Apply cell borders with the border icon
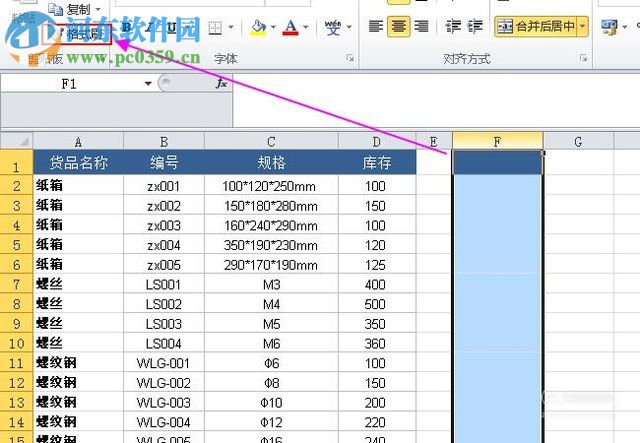 [x=215, y=28]
